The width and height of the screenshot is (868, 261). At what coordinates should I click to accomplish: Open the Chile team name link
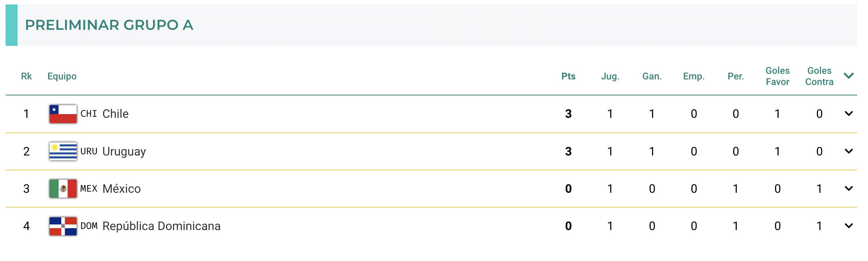pyautogui.click(x=115, y=114)
